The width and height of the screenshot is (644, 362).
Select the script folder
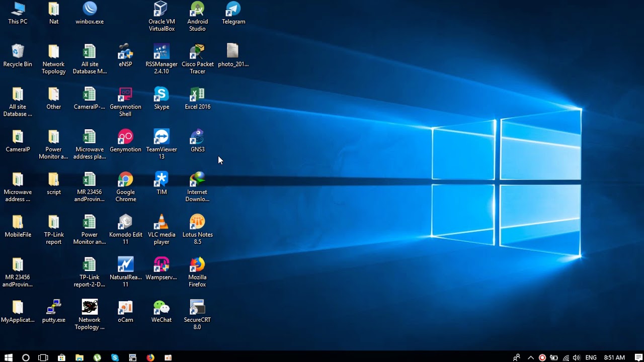[54, 184]
